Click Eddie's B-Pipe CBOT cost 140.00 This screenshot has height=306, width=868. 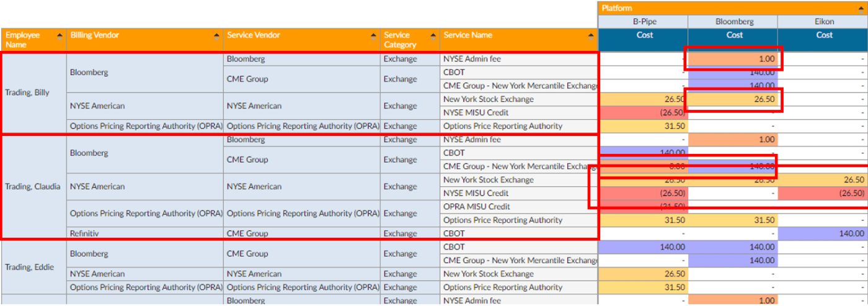click(643, 247)
